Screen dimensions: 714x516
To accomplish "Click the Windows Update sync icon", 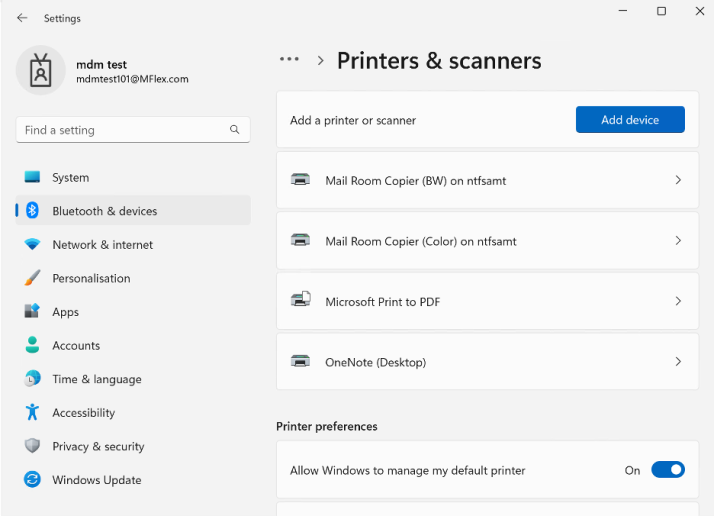I will pos(32,479).
